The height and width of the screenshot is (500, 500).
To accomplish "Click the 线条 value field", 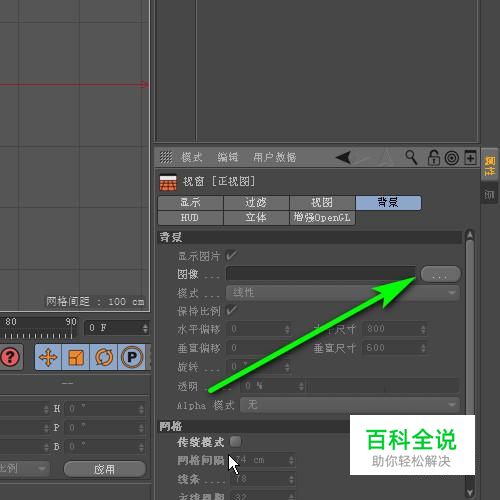I will [263, 479].
